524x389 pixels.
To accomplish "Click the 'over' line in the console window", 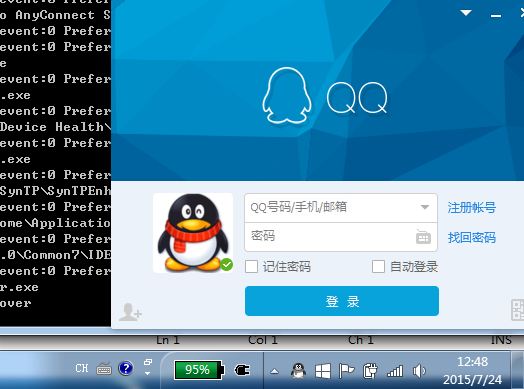I will [16, 303].
